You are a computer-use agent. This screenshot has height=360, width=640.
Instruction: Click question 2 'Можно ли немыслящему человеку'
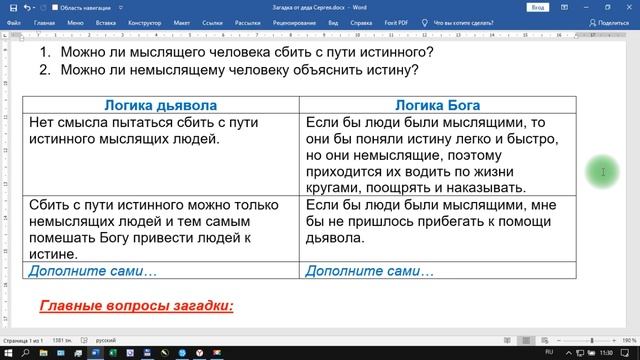pyautogui.click(x=240, y=70)
